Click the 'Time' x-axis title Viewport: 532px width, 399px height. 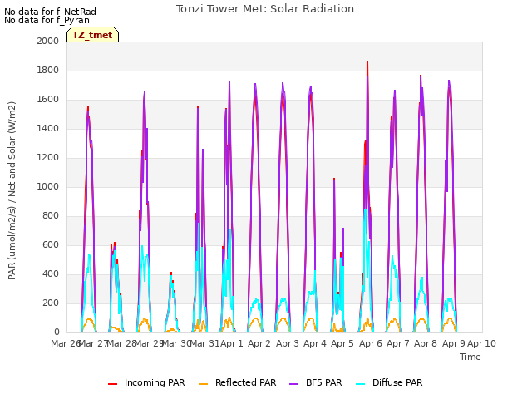pos(470,357)
